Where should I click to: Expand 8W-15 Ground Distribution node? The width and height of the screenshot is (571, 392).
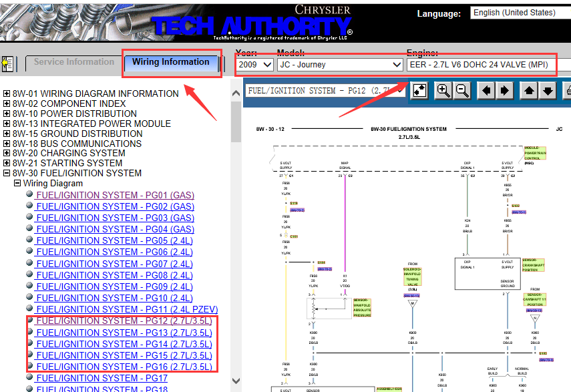(x=7, y=134)
